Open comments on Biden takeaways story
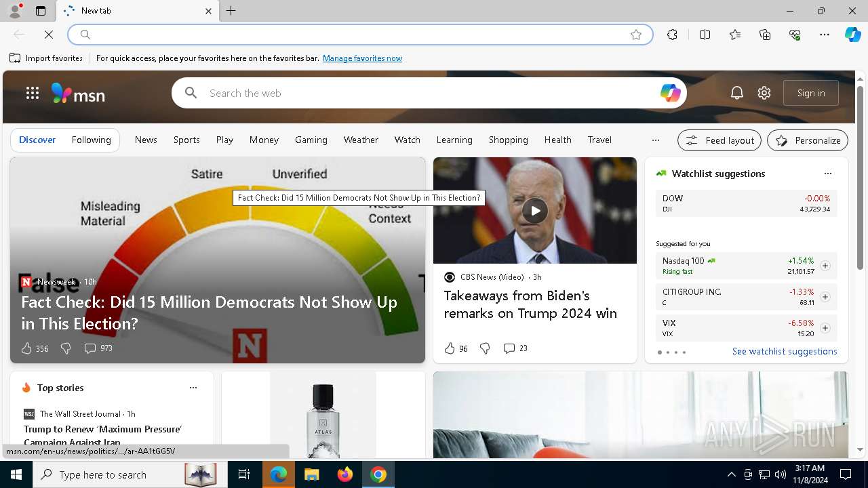Viewport: 868px width, 488px height. pyautogui.click(x=515, y=348)
